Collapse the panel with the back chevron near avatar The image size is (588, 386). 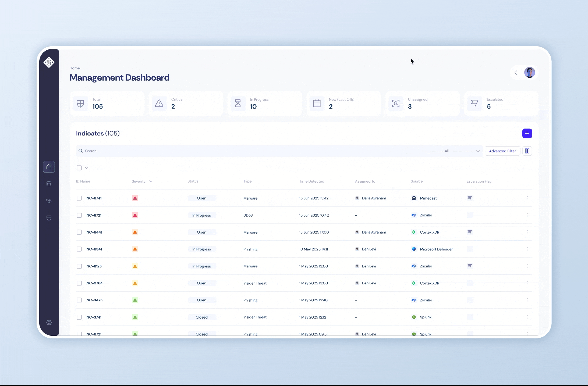516,73
